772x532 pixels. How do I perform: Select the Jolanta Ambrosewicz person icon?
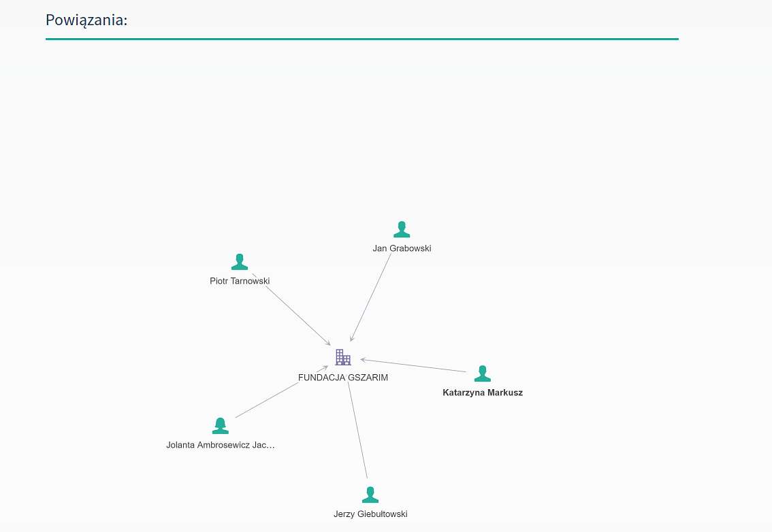click(x=221, y=426)
